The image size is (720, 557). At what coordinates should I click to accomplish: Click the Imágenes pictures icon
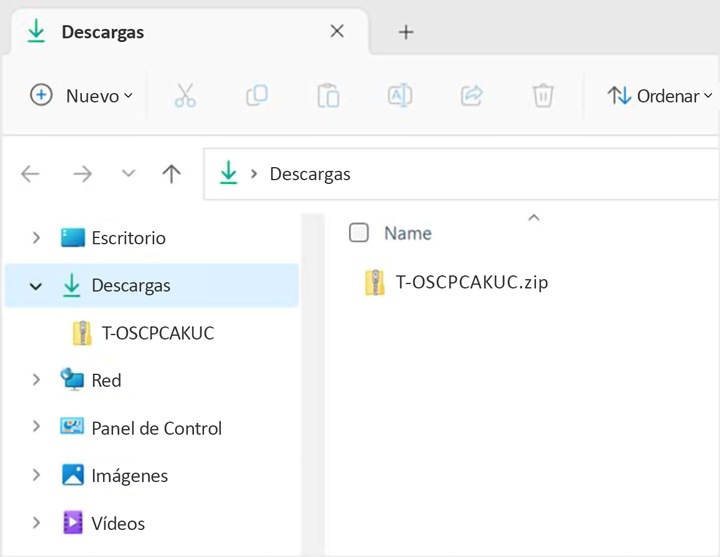[73, 475]
